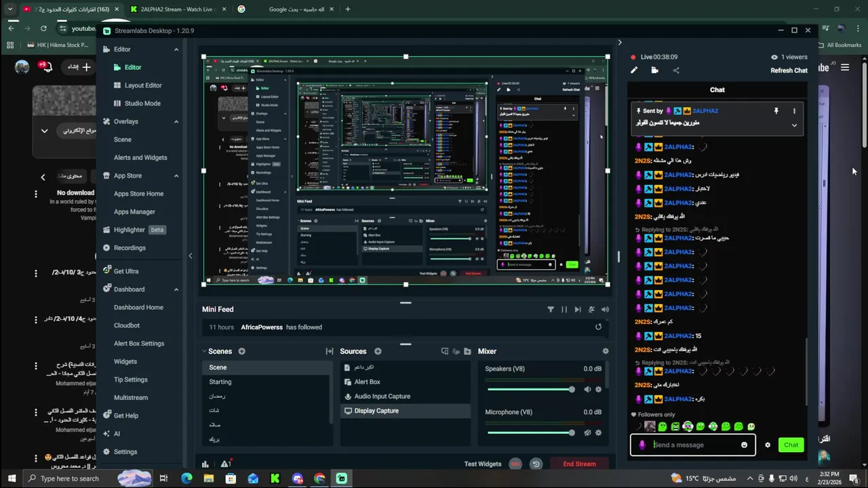
Task: Open Task View in the taskbar
Action: tap(163, 479)
